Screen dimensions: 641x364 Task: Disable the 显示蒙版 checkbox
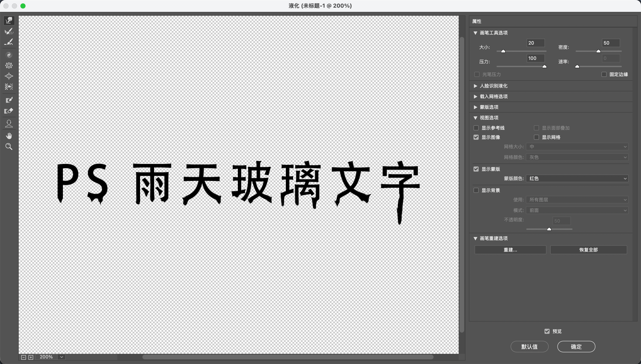click(x=476, y=169)
